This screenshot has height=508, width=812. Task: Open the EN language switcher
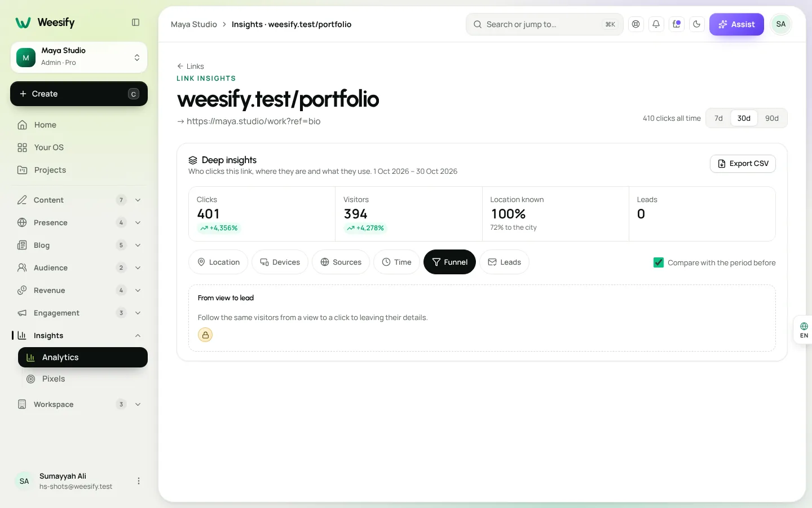804,330
